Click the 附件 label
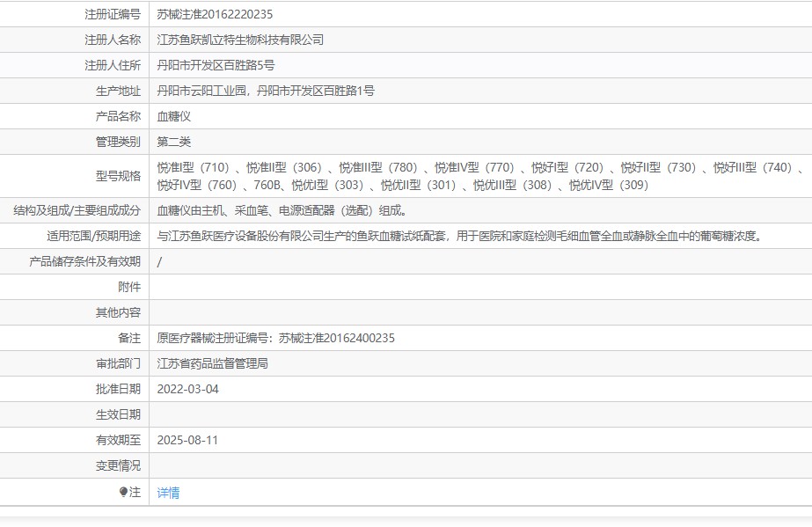The width and height of the screenshot is (812, 527). 129,287
